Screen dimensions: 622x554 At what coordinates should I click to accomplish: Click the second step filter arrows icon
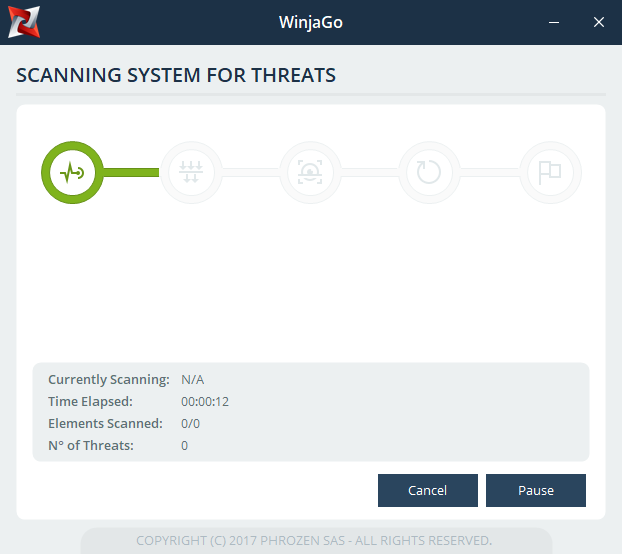(191, 173)
